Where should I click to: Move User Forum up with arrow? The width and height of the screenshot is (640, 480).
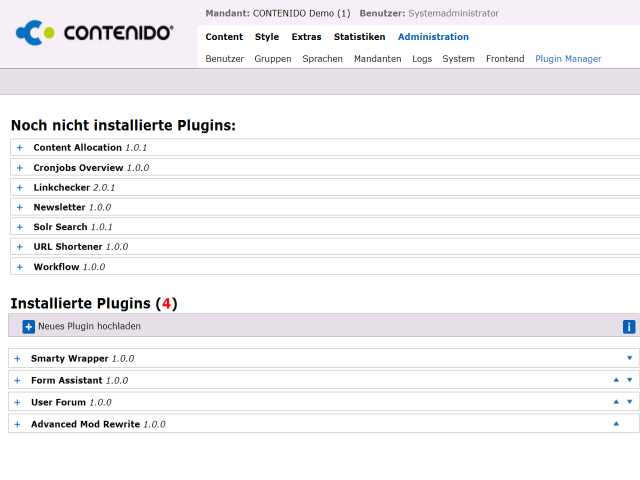pos(616,402)
